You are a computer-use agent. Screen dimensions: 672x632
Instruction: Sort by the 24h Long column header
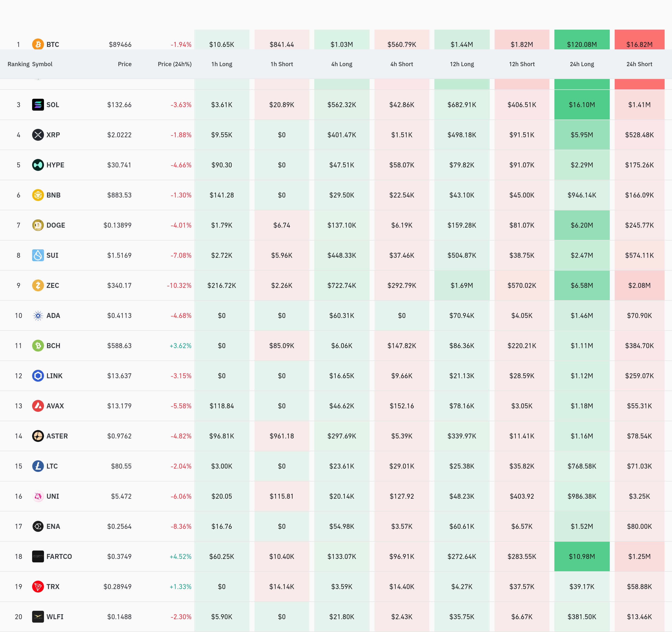coord(581,64)
